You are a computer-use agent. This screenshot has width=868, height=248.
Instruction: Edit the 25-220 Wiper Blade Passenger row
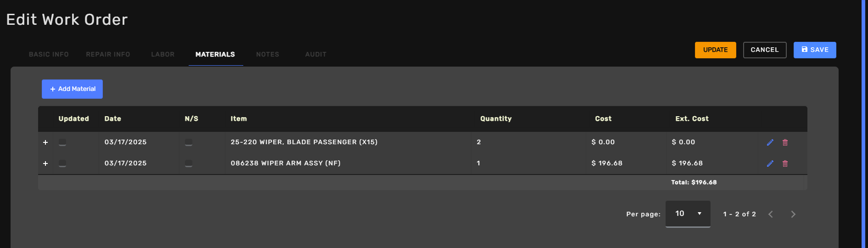(770, 142)
